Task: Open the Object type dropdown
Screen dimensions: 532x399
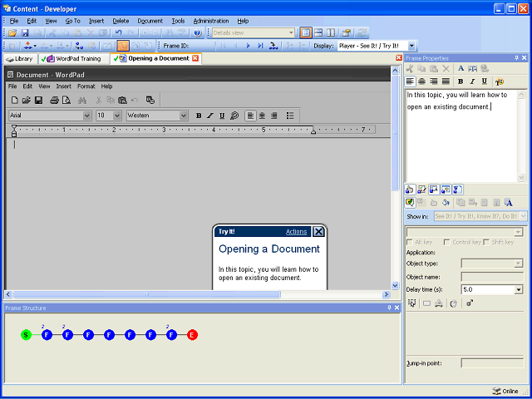Action: 519,264
